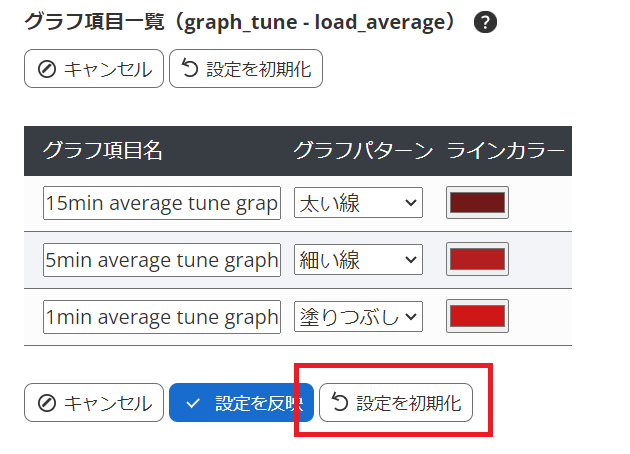
Task: Pick line color for 15min average row
Action: [x=478, y=203]
